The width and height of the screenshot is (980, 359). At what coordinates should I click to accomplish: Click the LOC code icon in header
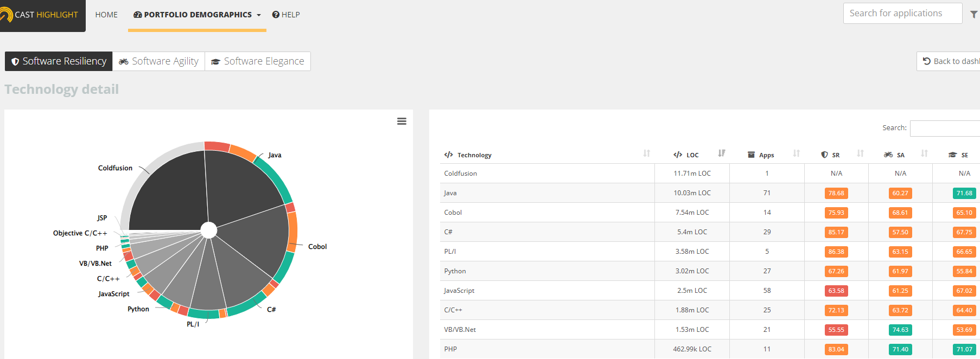(678, 155)
